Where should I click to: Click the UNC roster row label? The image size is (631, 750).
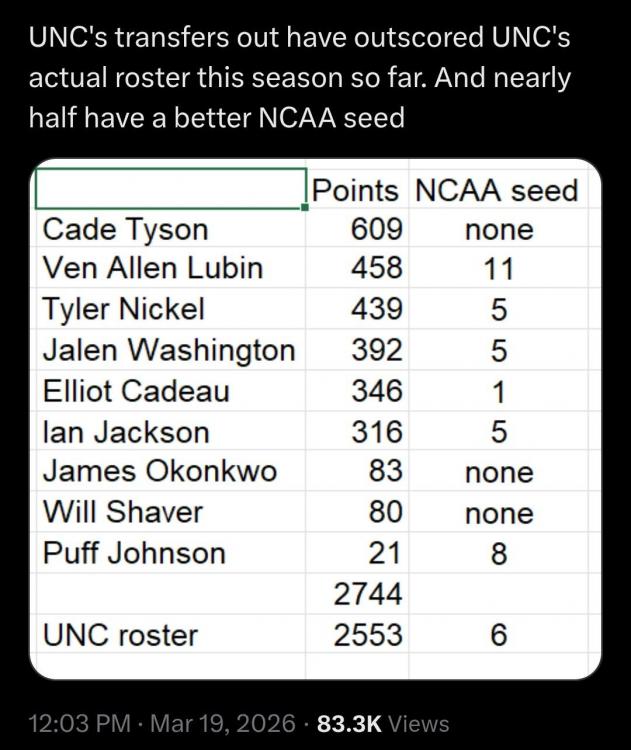point(120,635)
